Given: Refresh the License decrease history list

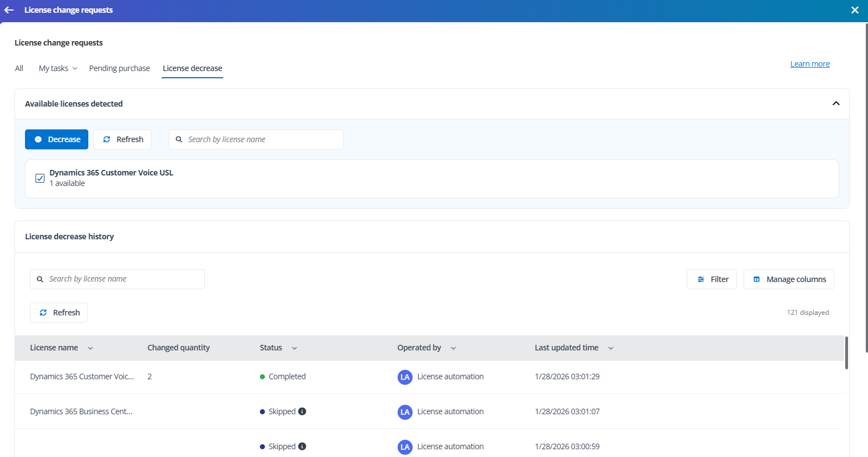Looking at the screenshot, I should [x=59, y=313].
